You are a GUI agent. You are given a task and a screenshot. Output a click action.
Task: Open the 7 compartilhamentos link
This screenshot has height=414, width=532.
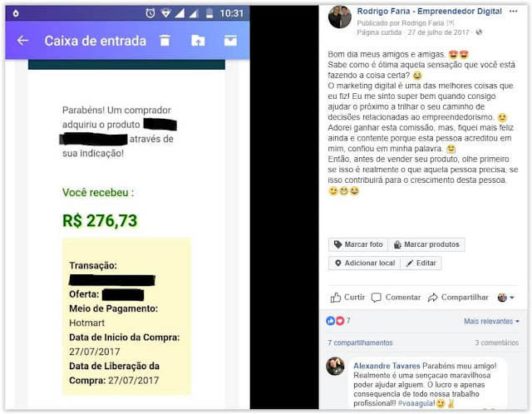360,343
